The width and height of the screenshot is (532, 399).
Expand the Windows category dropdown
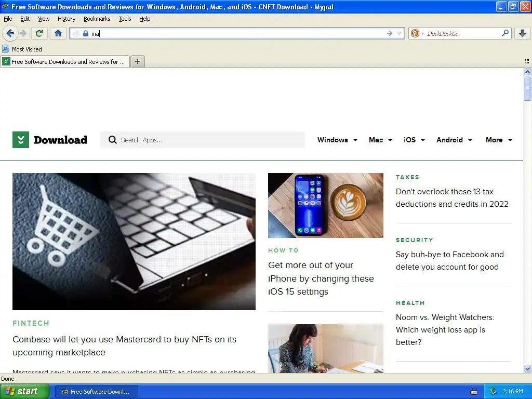tap(337, 140)
